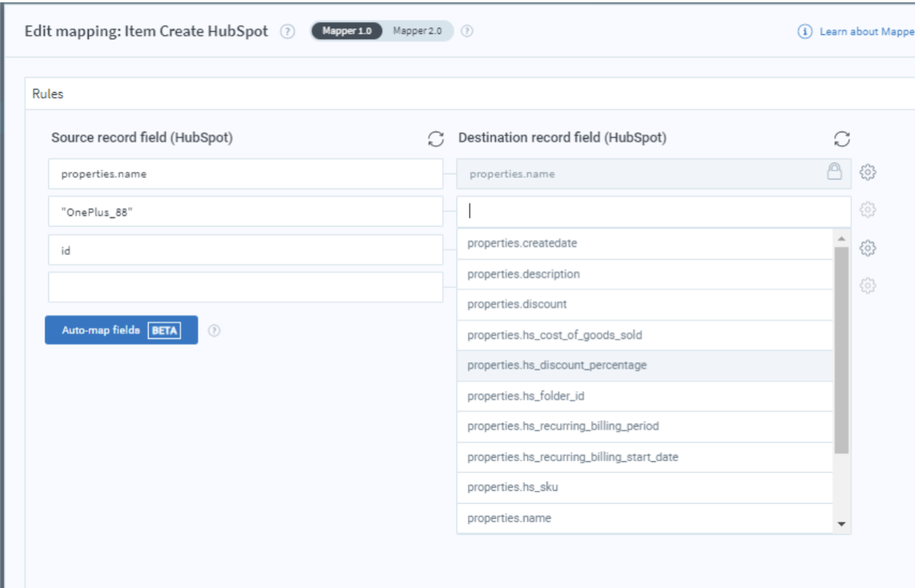Click locked properties.name destination field
Viewport: 920px width, 588px height.
(653, 174)
